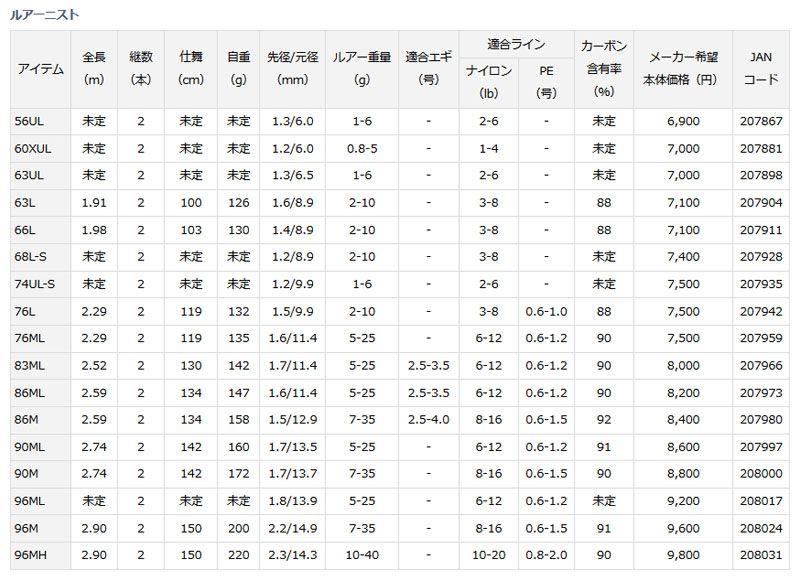This screenshot has width=800, height=580.
Task: Select the 96MH item cell
Action: pos(40,555)
